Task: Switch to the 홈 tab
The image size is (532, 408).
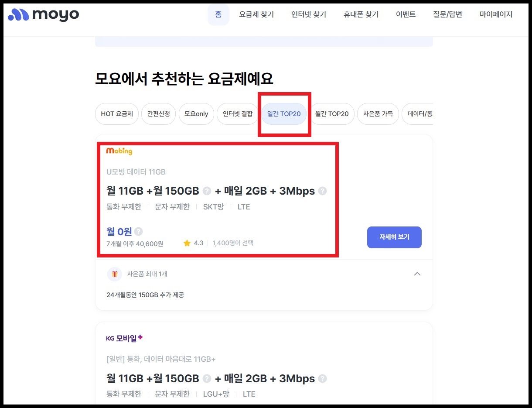Action: click(x=218, y=14)
